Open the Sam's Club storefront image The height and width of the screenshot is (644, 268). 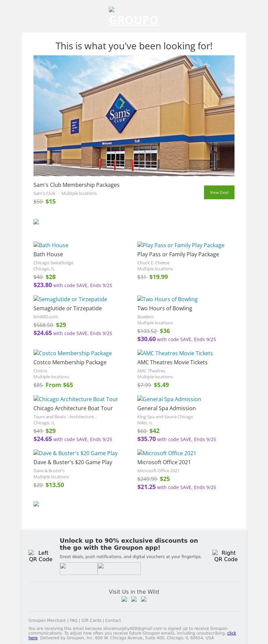(x=134, y=115)
